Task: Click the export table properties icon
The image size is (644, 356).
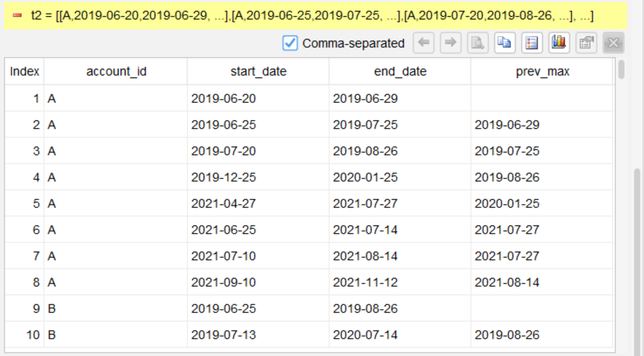Action: click(x=586, y=43)
